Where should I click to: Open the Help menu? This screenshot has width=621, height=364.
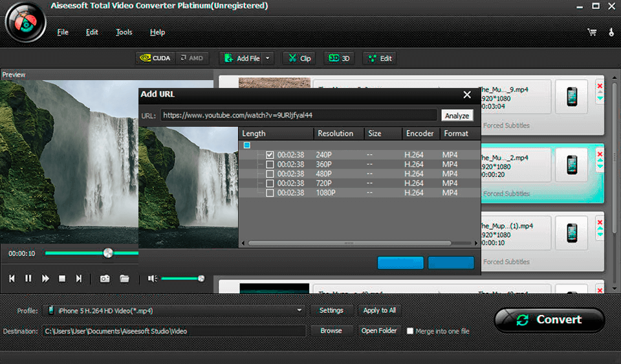[x=157, y=32]
